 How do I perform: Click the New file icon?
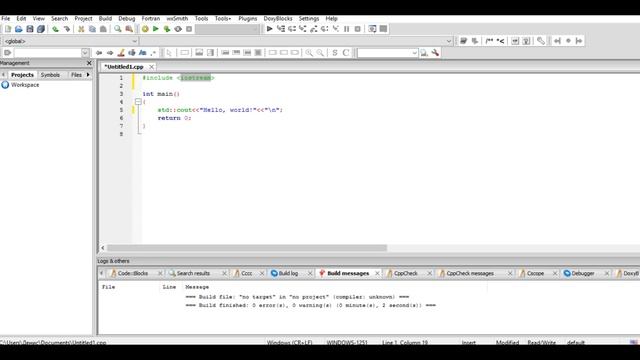click(8, 29)
